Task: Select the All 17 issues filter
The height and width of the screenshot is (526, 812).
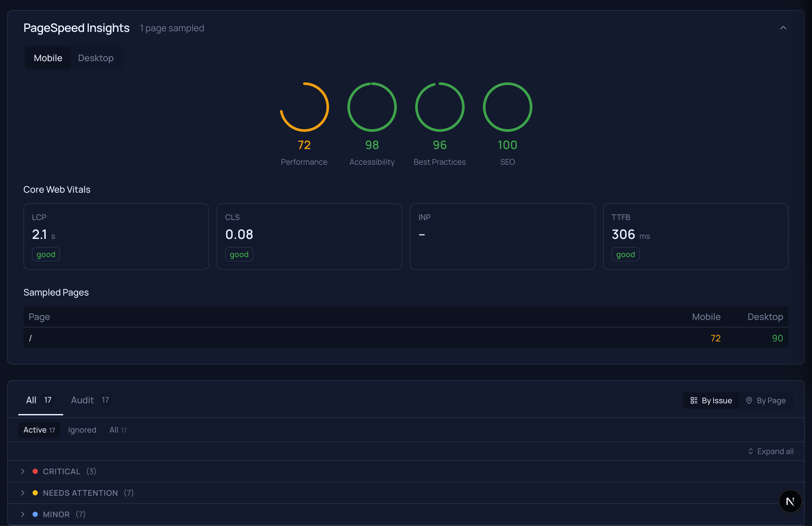Action: click(x=118, y=430)
